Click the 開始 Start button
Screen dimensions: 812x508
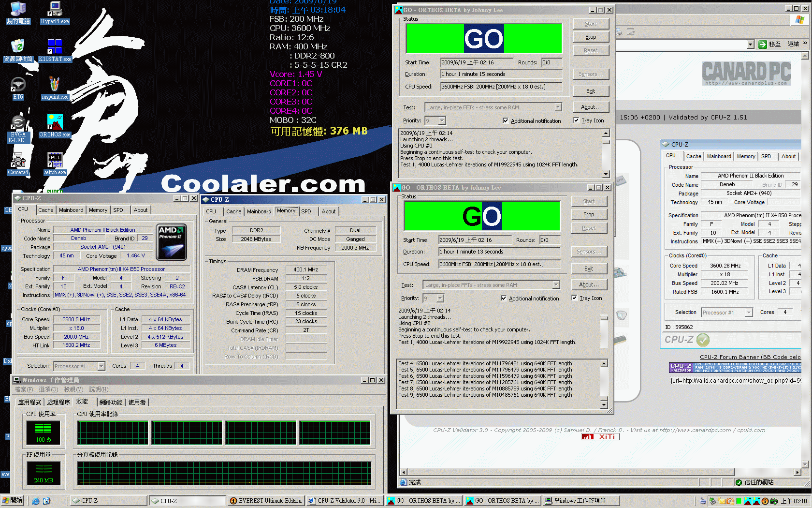pyautogui.click(x=13, y=501)
